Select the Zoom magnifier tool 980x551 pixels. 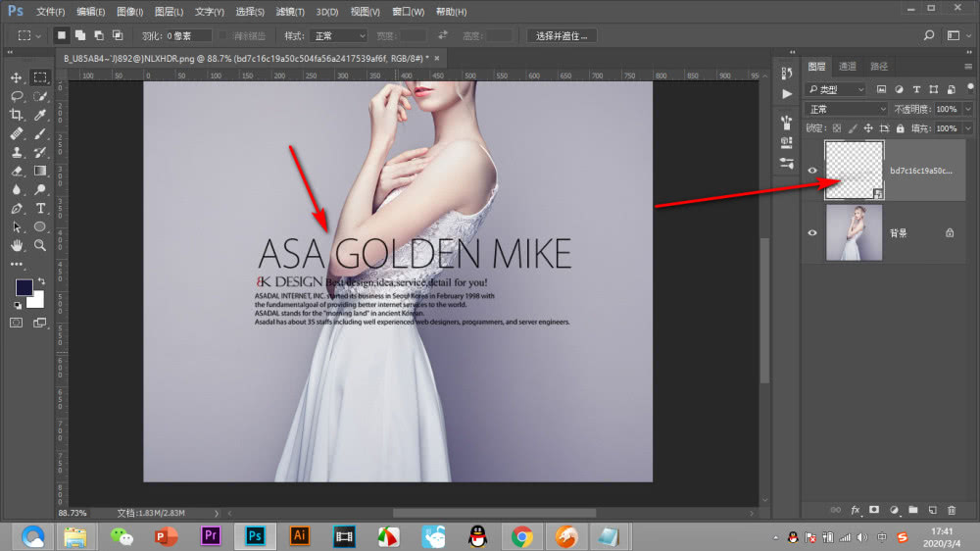[x=41, y=245]
